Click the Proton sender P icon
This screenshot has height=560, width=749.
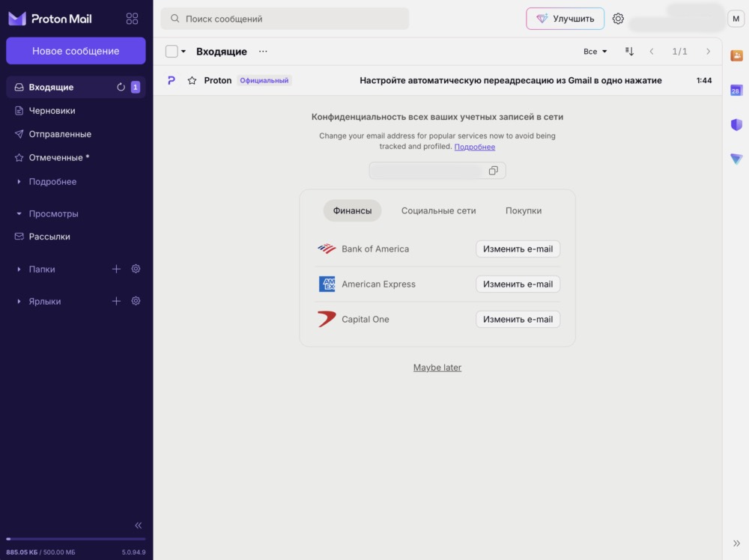pyautogui.click(x=171, y=80)
